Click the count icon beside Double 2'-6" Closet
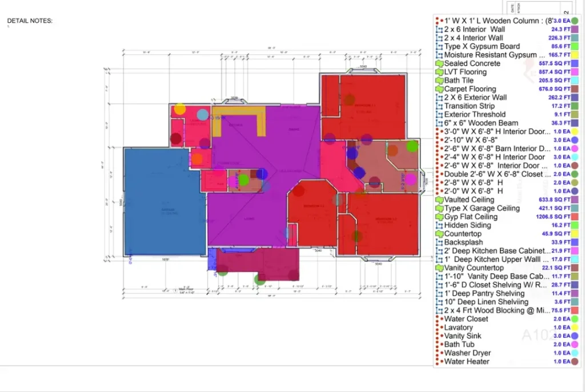This screenshot has height=392, width=585. [439, 174]
